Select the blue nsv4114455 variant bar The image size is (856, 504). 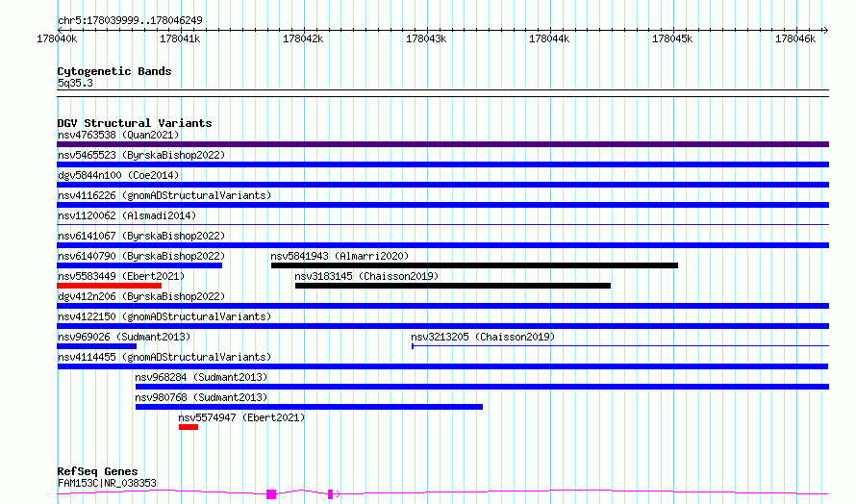coord(442,366)
